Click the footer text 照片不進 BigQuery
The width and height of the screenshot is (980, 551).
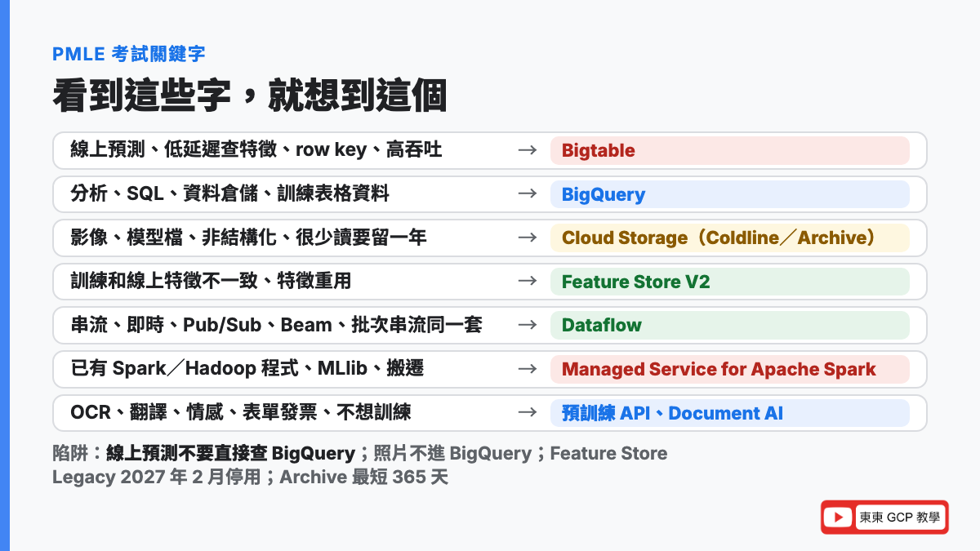coord(452,453)
